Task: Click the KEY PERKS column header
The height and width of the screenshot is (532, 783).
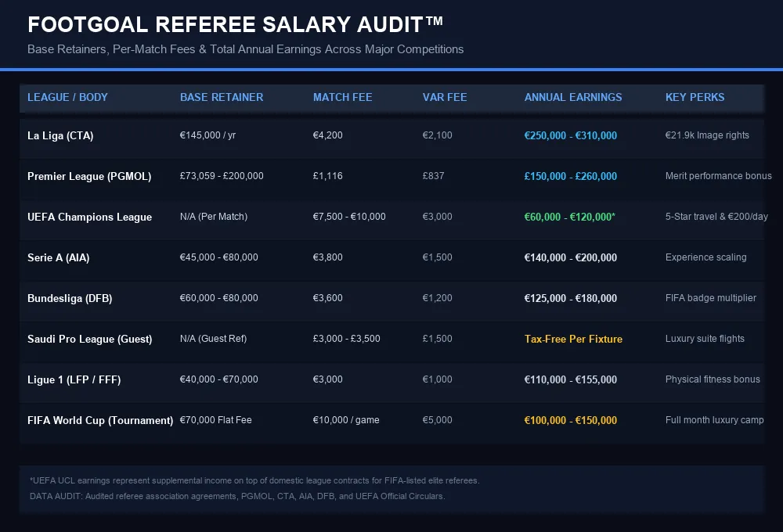Action: 695,97
